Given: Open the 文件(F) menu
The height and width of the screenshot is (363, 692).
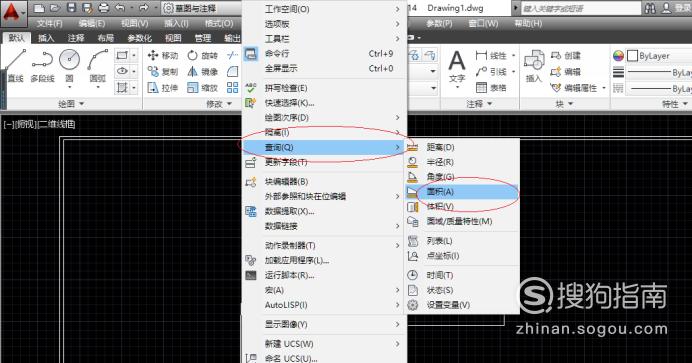Looking at the screenshot, I should tap(49, 23).
